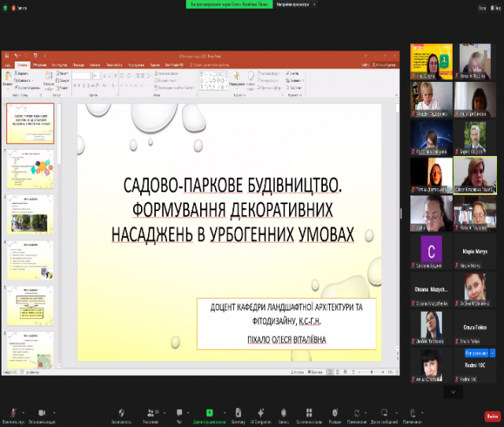Open more options on Redmi 10C tile

(492, 353)
